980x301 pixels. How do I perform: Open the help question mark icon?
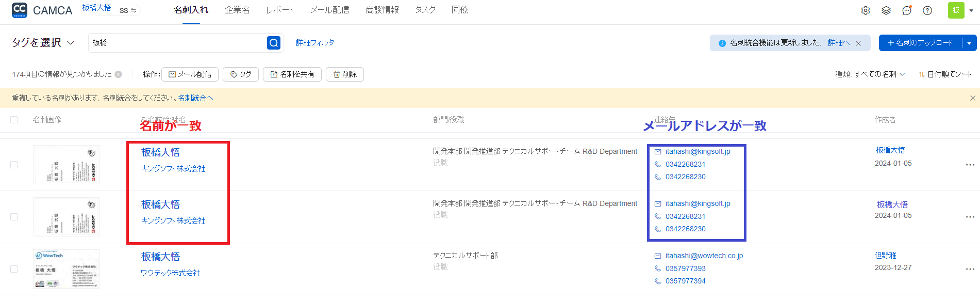(x=927, y=10)
